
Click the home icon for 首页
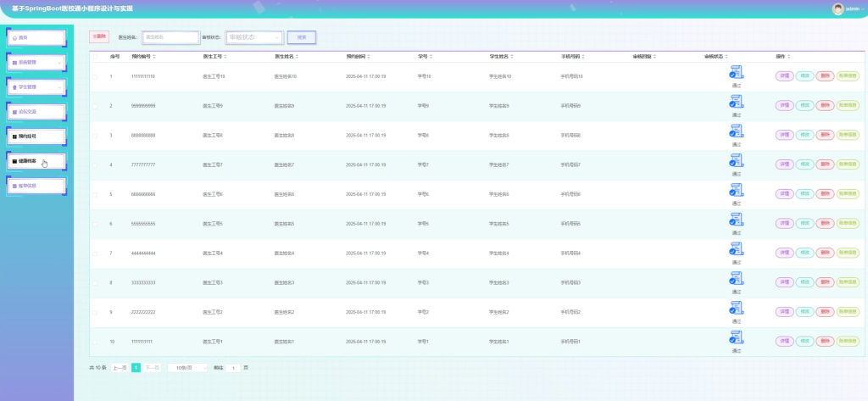pos(14,38)
